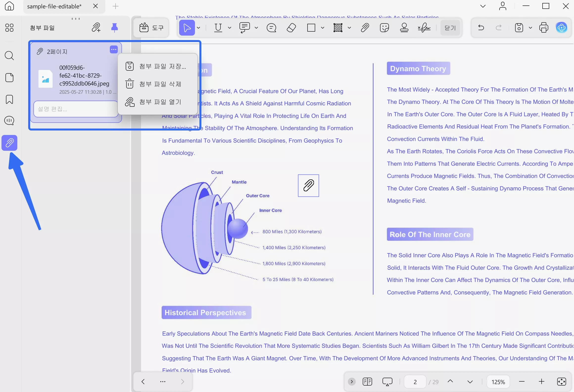574x392 pixels.
Task: Select the cursor selection tool
Action: [x=187, y=28]
